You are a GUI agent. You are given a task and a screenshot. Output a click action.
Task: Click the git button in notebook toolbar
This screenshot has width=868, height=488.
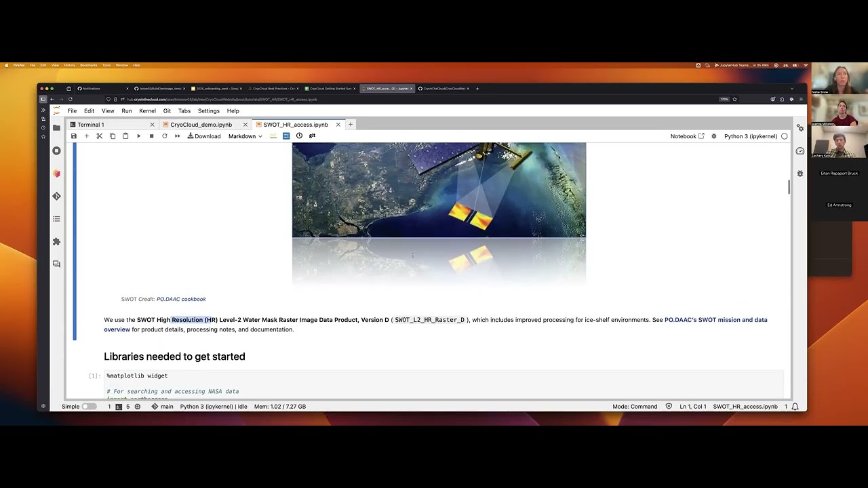312,136
